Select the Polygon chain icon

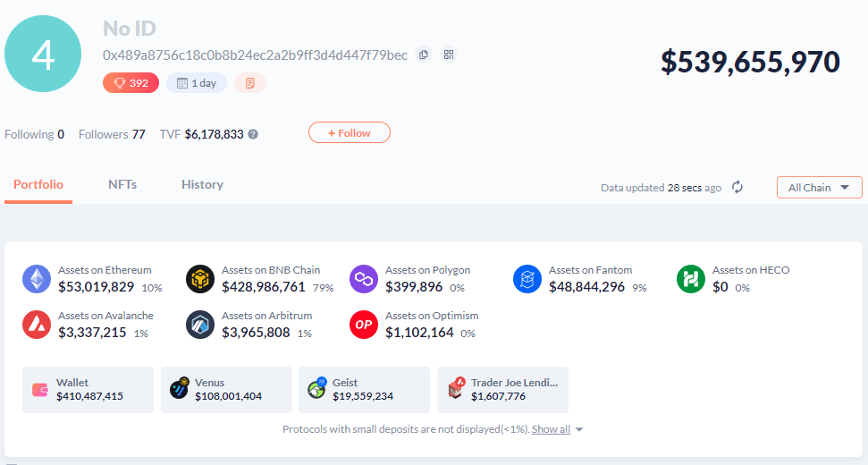click(364, 278)
